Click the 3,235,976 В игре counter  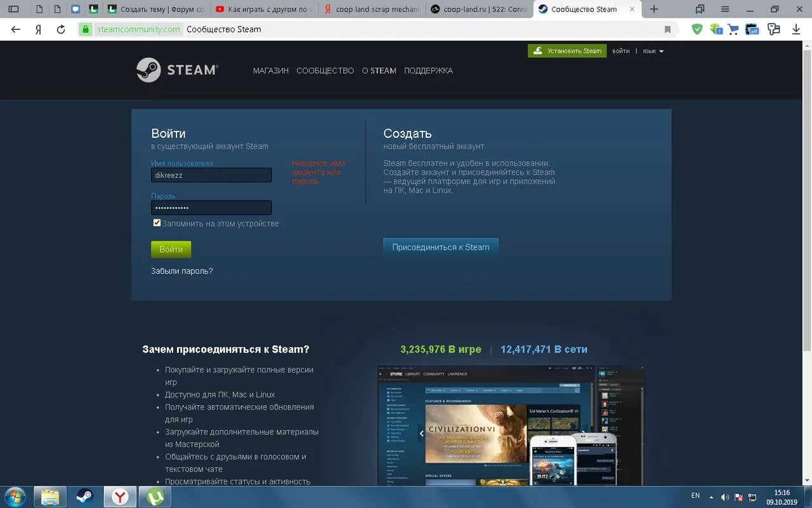pos(441,349)
